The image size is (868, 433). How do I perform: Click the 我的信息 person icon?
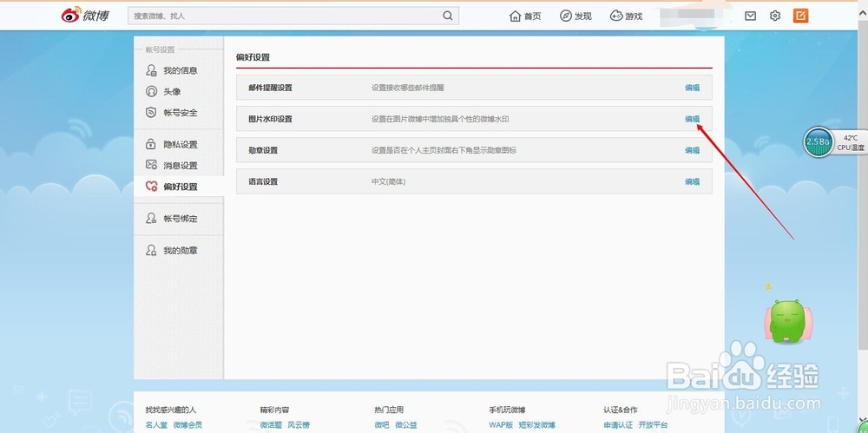(x=151, y=70)
